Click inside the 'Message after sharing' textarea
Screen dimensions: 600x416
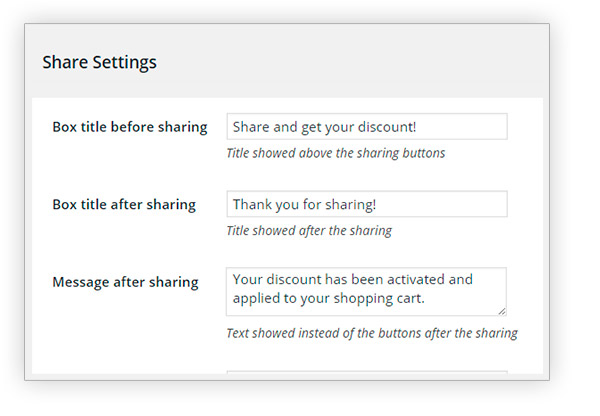click(366, 291)
